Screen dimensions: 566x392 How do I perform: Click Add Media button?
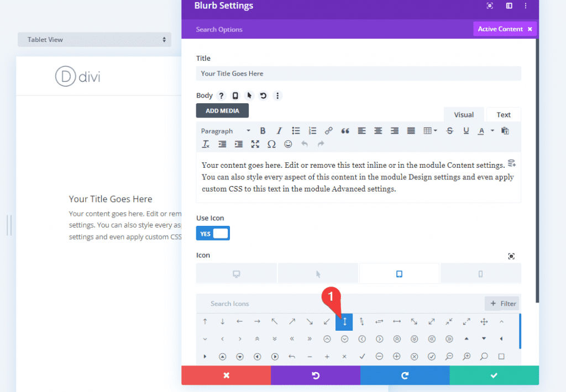[222, 111]
